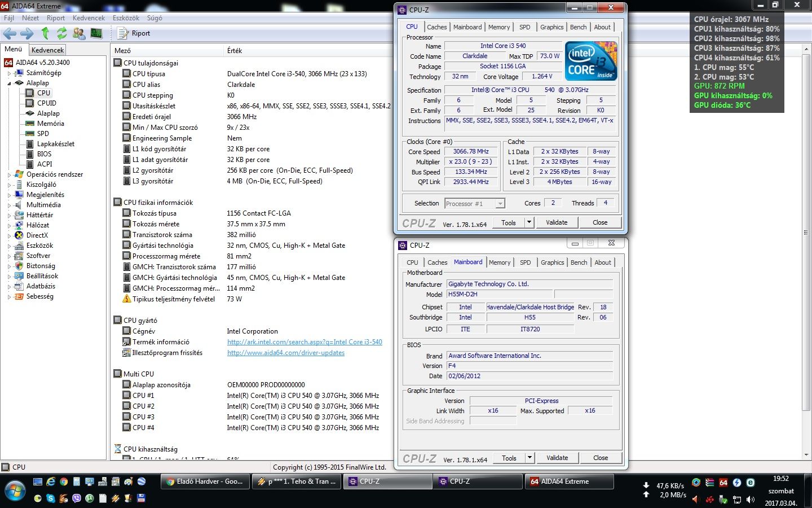The image size is (812, 508).
Task: Click the two-people users toolbar icon
Action: [79, 33]
